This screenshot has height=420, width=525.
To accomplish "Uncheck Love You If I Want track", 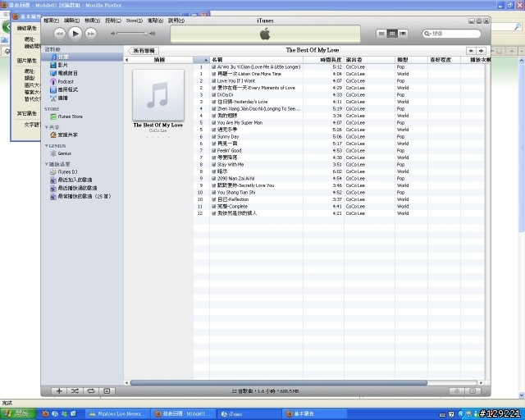I will 214,81.
